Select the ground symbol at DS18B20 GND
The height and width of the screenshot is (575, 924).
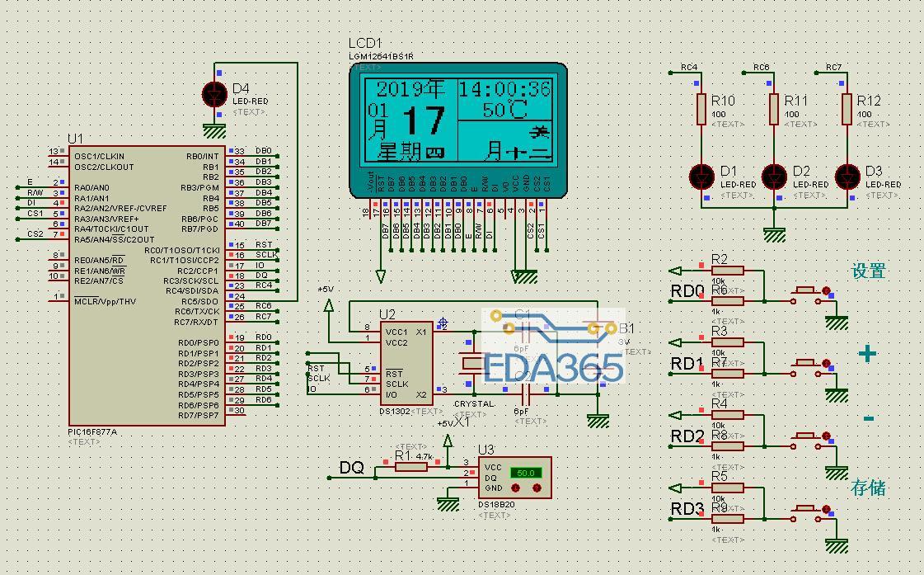coord(448,504)
